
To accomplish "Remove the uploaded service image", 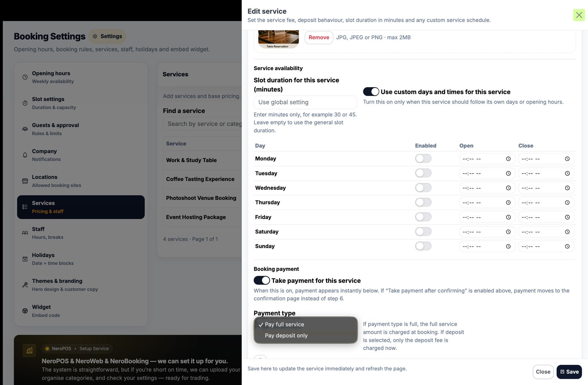I will pyautogui.click(x=319, y=38).
